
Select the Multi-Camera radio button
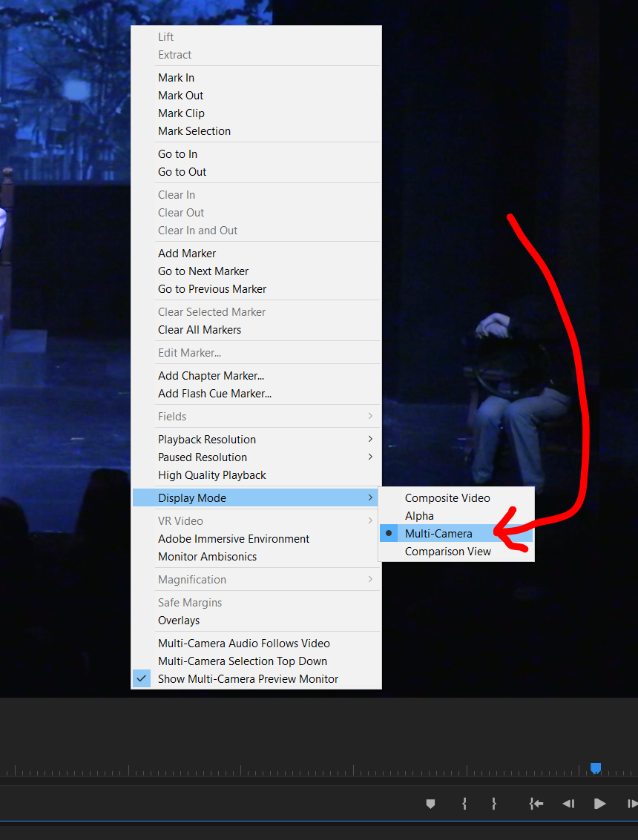click(389, 533)
